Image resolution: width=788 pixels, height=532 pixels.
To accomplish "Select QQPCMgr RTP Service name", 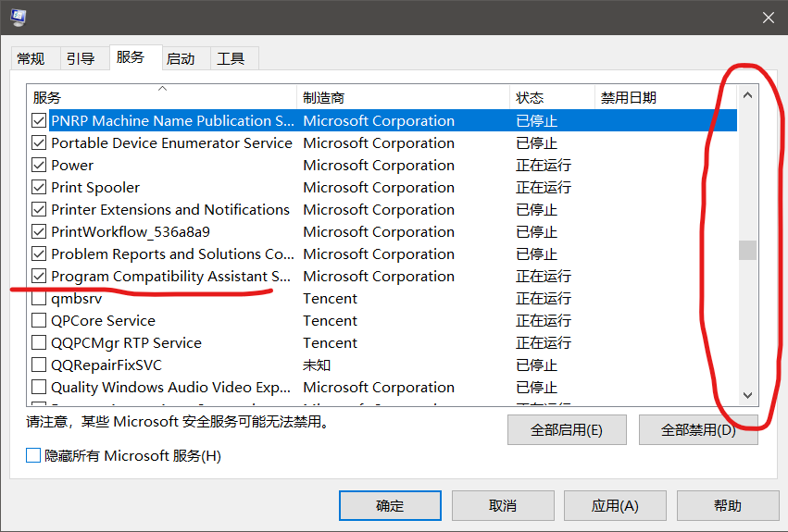I will coord(126,342).
